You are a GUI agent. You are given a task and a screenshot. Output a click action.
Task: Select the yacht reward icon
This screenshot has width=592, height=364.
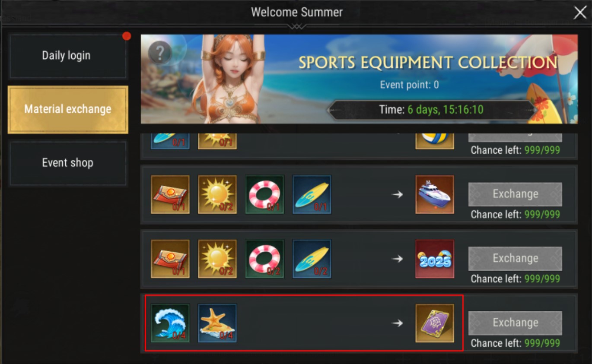tap(435, 194)
